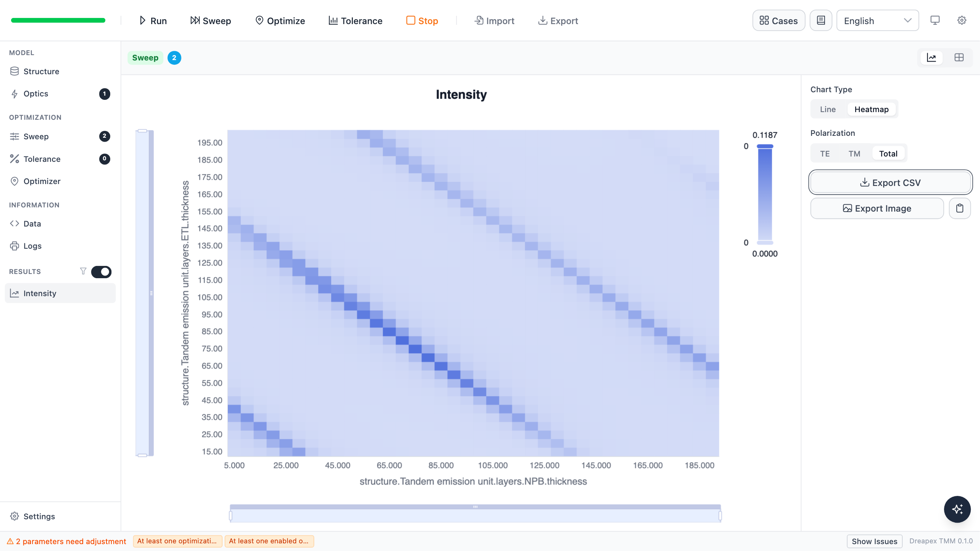The width and height of the screenshot is (980, 551).
Task: Click the Intensity chart title
Action: [461, 95]
